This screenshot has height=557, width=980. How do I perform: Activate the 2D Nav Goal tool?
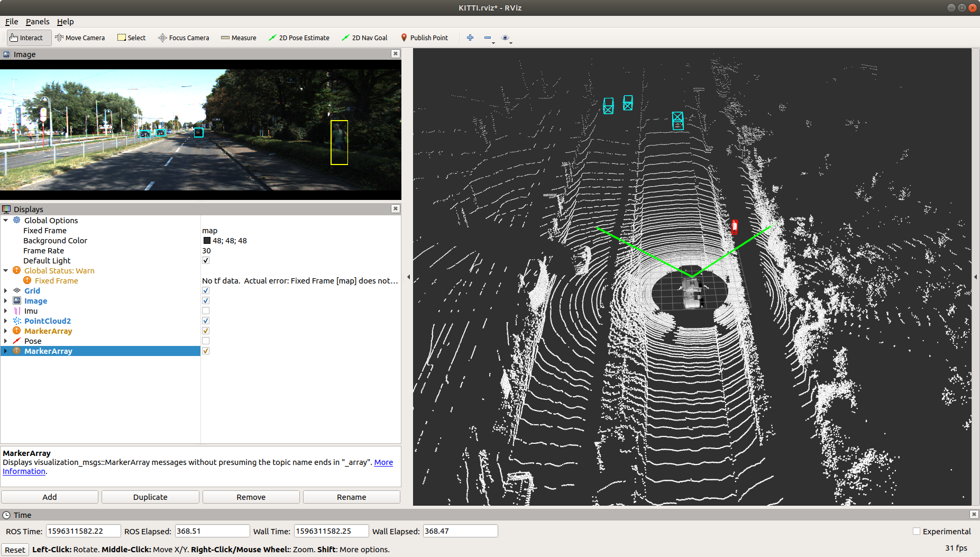click(x=364, y=38)
